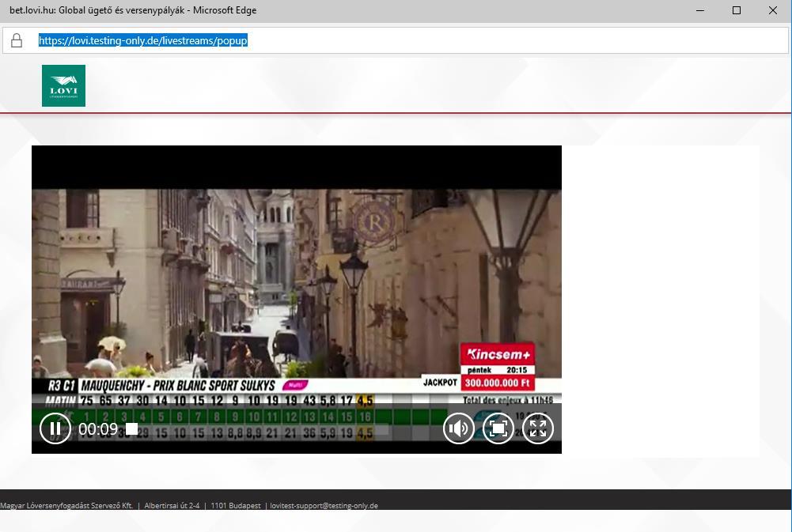Pause the livestream video
Screen dimensions: 792x532
tap(55, 428)
